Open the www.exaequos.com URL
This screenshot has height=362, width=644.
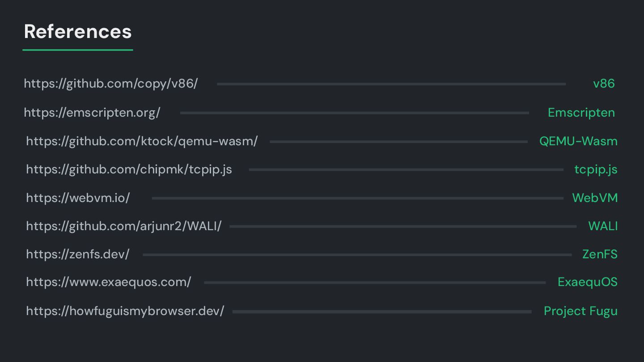tap(109, 282)
